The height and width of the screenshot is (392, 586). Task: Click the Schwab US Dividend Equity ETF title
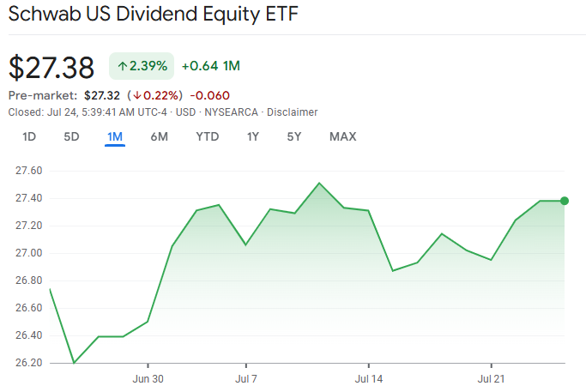click(154, 14)
